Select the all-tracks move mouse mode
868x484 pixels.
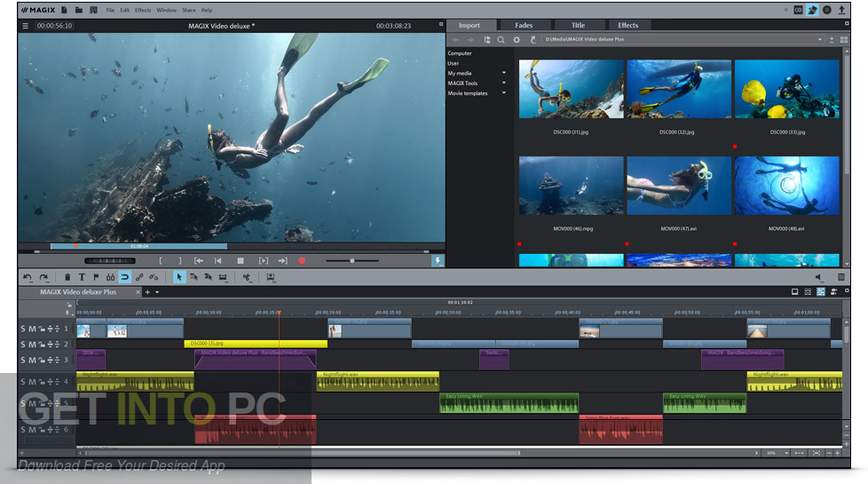(209, 277)
